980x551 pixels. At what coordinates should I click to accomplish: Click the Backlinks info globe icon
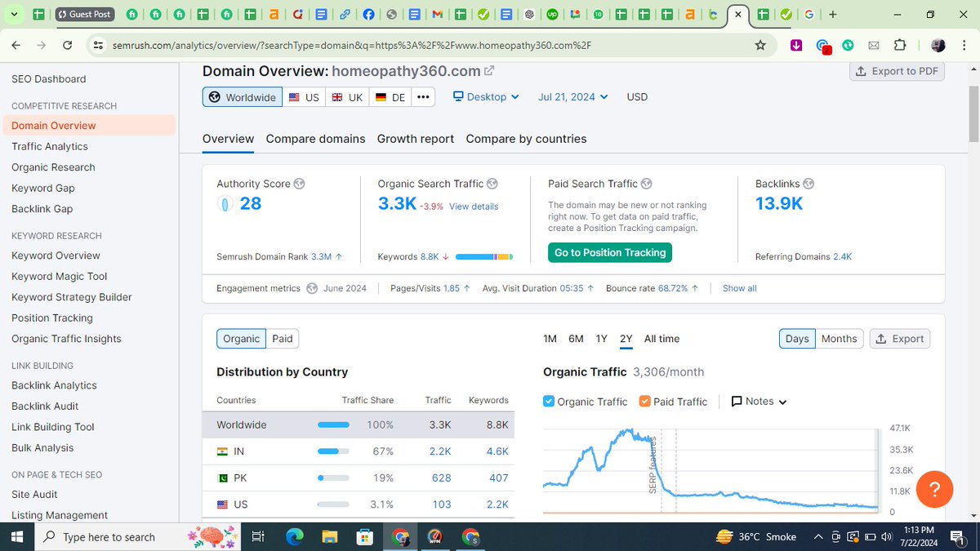point(808,184)
